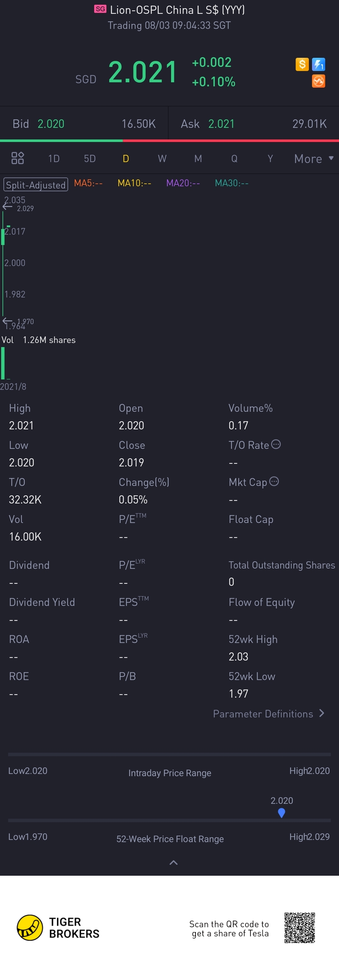The image size is (339, 980).
Task: Tap the info icon beside Mkt Cap
Action: coord(274,481)
